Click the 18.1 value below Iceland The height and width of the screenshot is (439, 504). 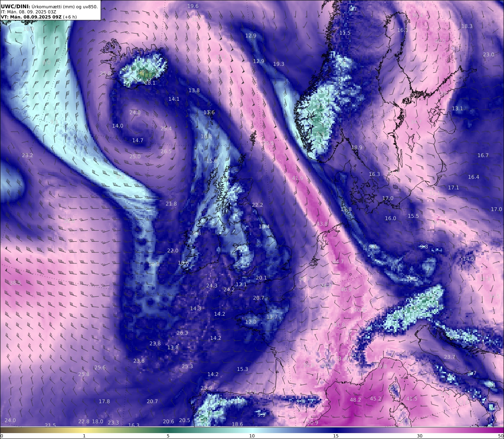click(x=150, y=83)
